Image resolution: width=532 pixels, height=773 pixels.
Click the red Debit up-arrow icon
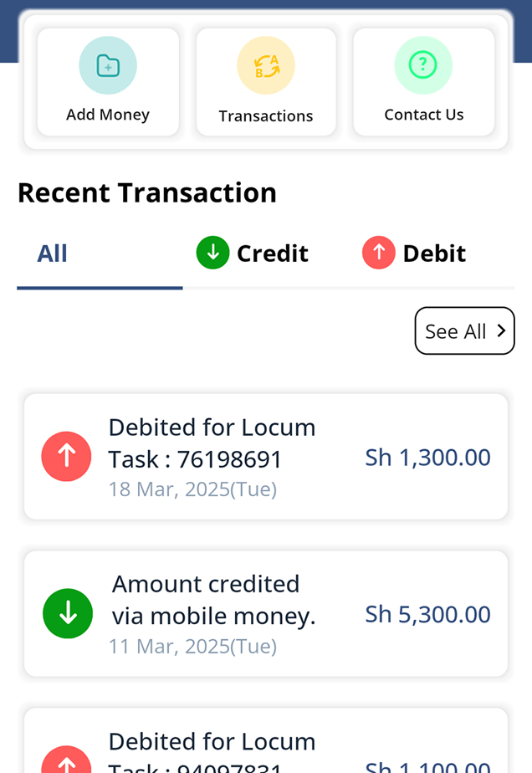click(379, 253)
